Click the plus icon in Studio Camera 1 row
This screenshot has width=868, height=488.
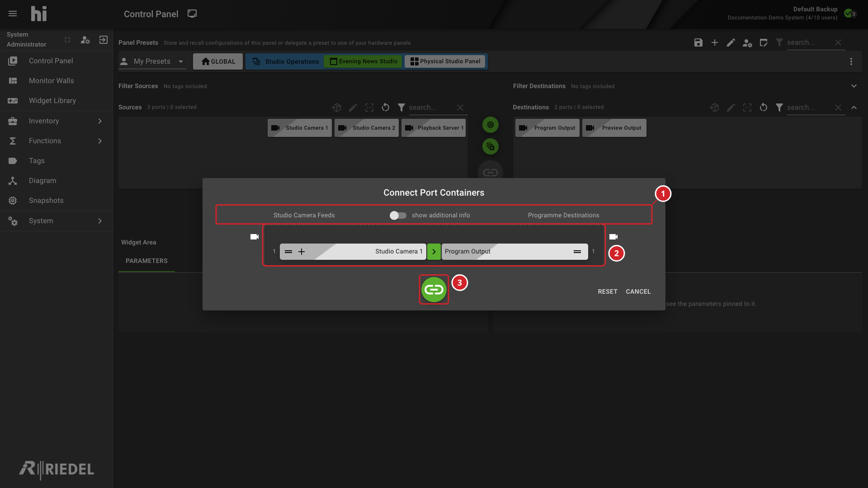(x=302, y=252)
